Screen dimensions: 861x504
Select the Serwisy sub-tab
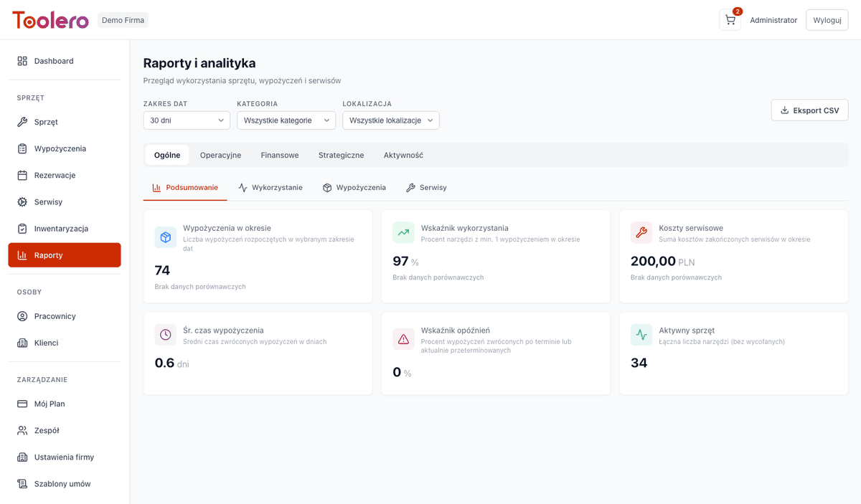[426, 187]
